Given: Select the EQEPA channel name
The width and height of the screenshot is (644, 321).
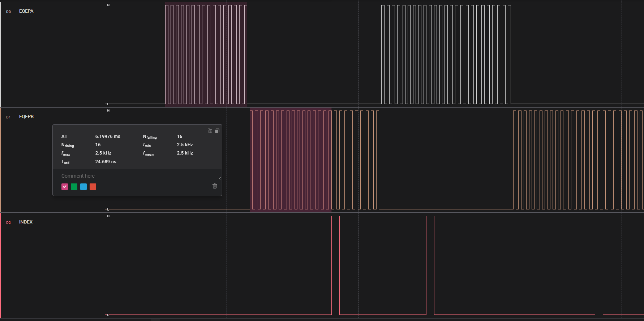Looking at the screenshot, I should tap(26, 11).
